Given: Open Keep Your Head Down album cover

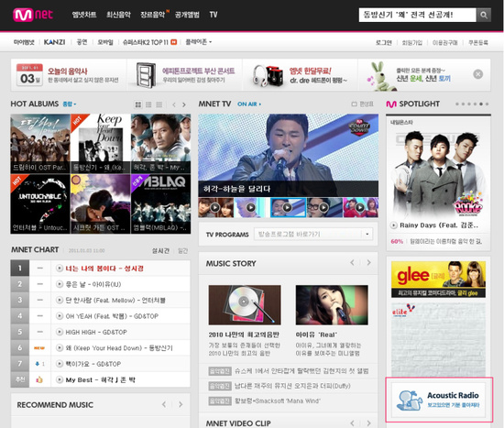Looking at the screenshot, I should (100, 144).
